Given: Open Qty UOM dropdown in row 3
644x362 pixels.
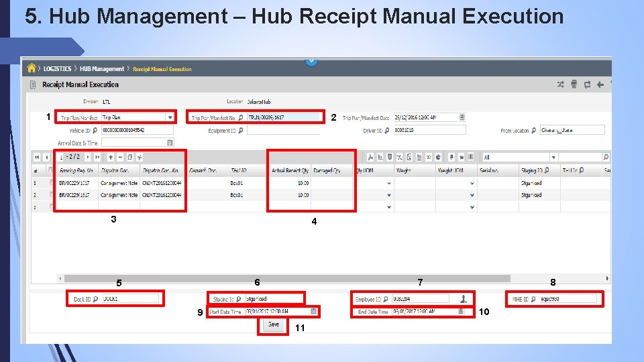Looking at the screenshot, I should pos(389,207).
